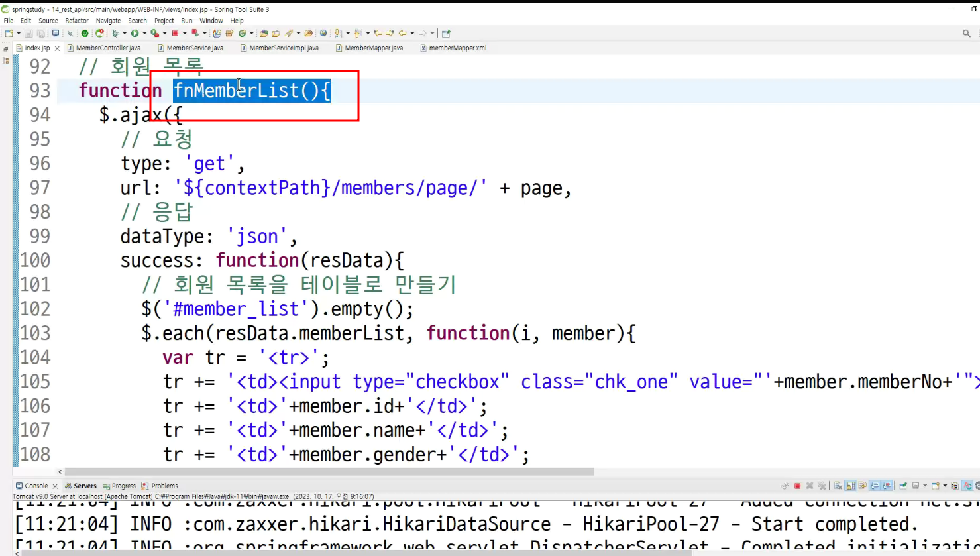The height and width of the screenshot is (556, 980).
Task: Click the Skip All Breakpoints icon
Action: 70,33
